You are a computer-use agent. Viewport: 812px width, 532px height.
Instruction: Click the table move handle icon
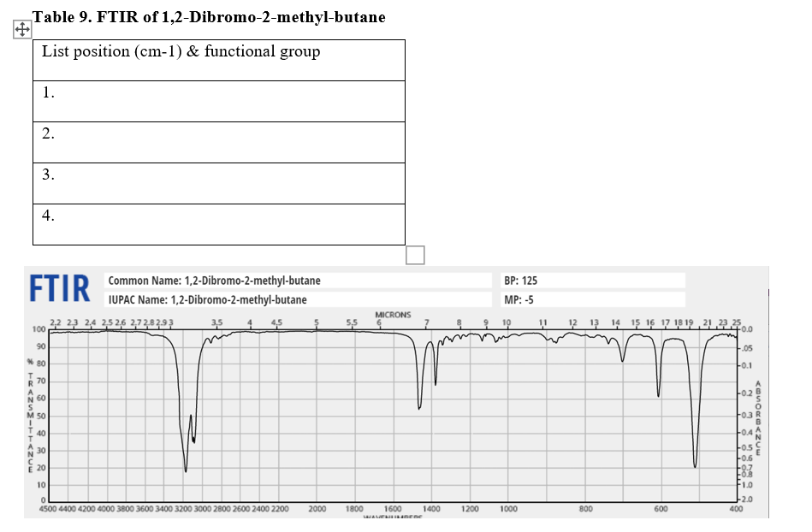pos(21,28)
